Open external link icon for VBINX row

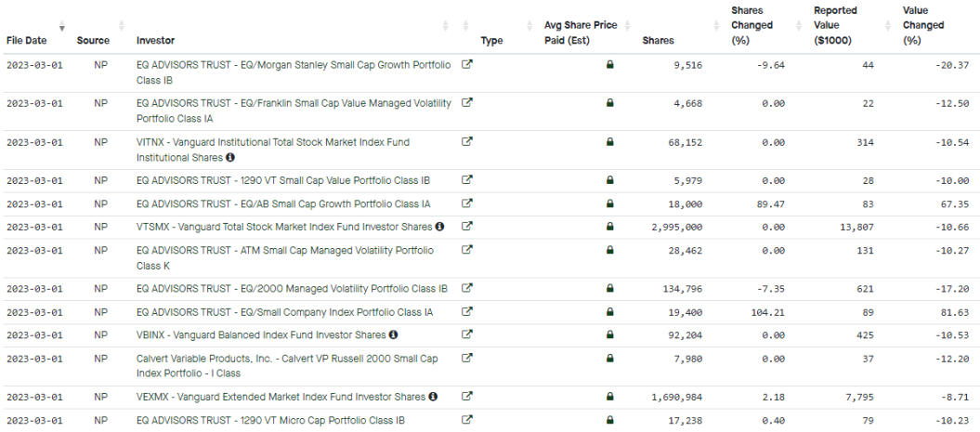pos(466,334)
